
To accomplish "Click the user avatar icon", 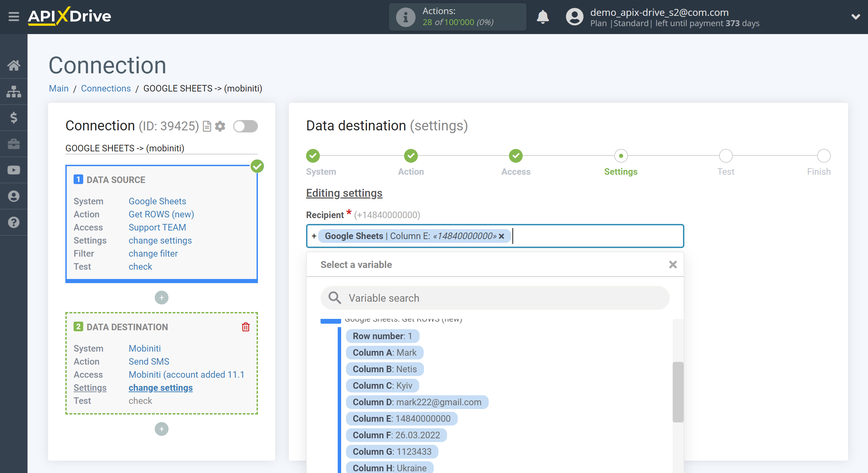I will (575, 17).
